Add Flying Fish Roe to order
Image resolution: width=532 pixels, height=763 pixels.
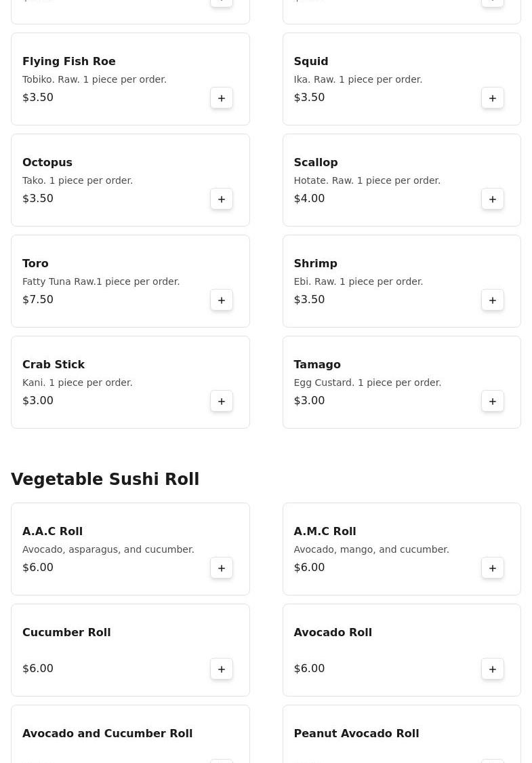222,98
